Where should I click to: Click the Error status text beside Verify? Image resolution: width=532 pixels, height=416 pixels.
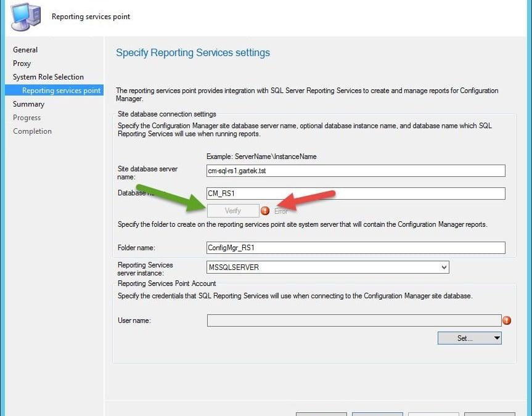[x=281, y=211]
